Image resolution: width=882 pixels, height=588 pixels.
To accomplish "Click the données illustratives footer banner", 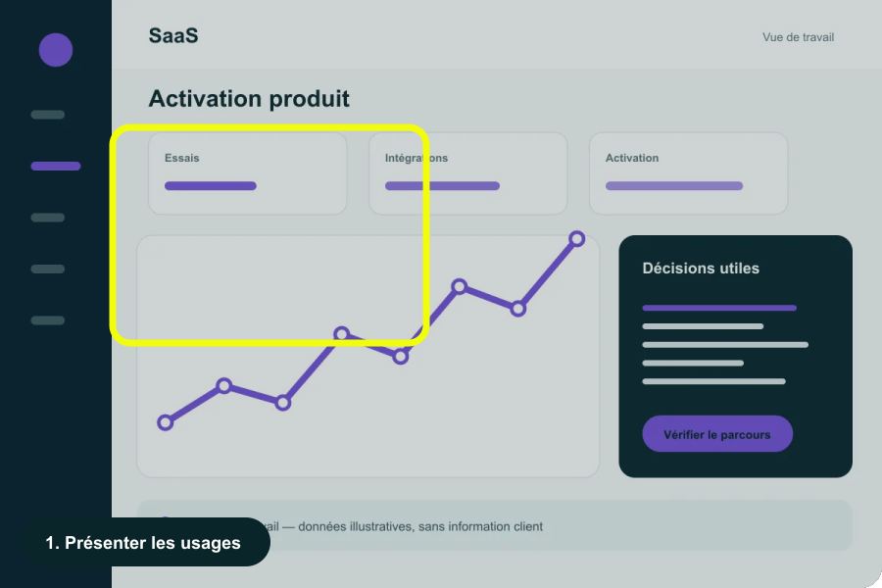I will pos(495,526).
